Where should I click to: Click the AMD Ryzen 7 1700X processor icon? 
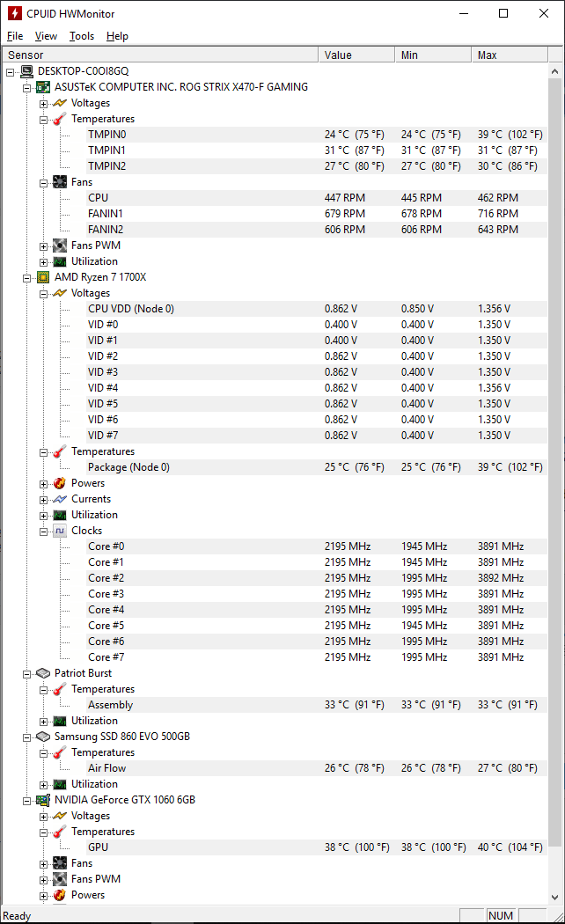43,277
